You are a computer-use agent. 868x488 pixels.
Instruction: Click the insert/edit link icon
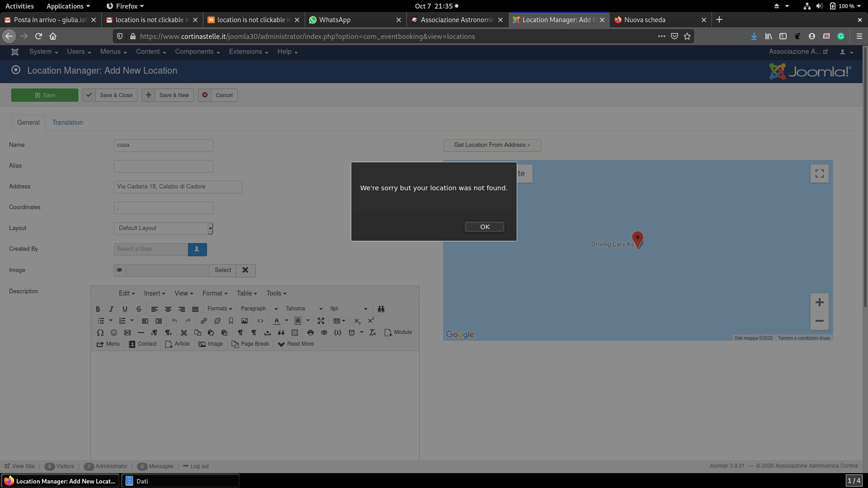(204, 321)
